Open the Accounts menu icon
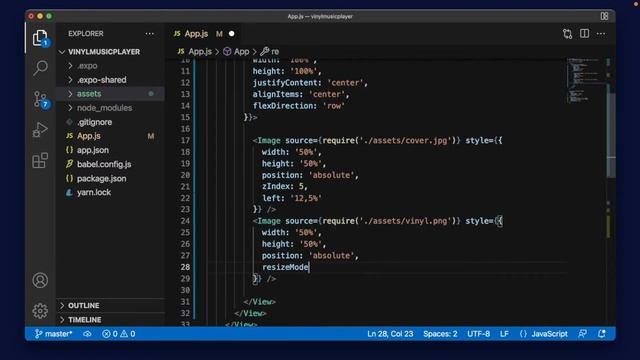This screenshot has height=360, width=640. tap(40, 280)
